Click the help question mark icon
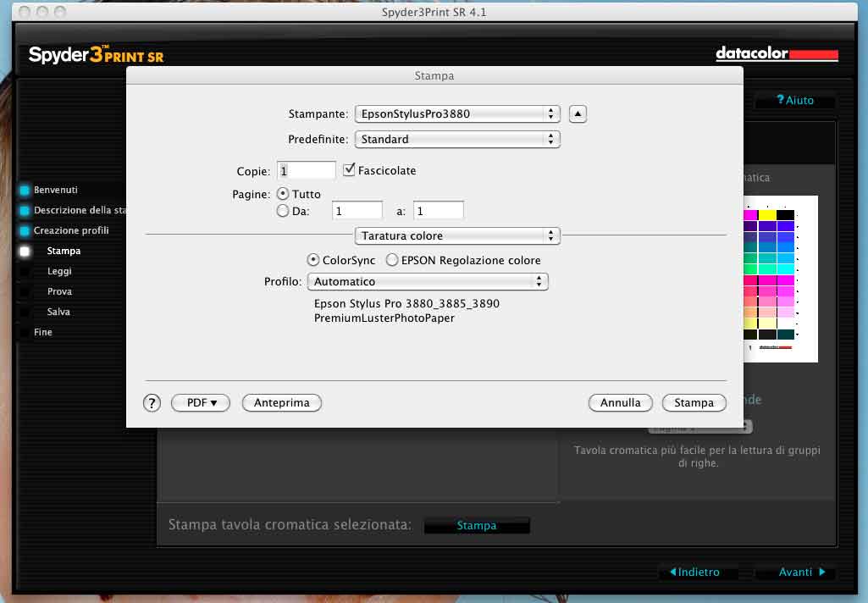Screen dimensions: 868x603 click(x=152, y=403)
